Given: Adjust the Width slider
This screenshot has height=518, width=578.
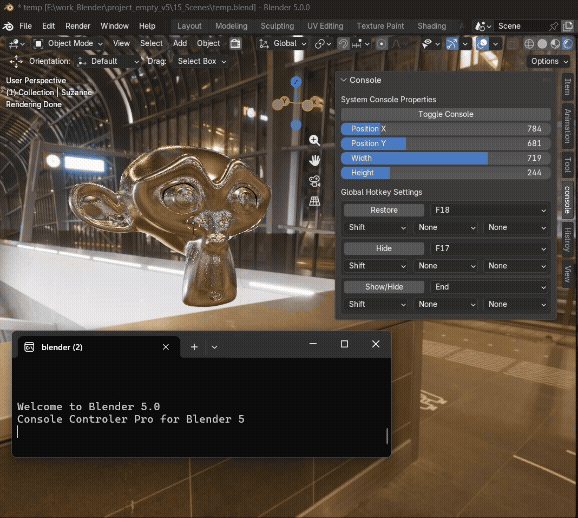Looking at the screenshot, I should coord(446,158).
